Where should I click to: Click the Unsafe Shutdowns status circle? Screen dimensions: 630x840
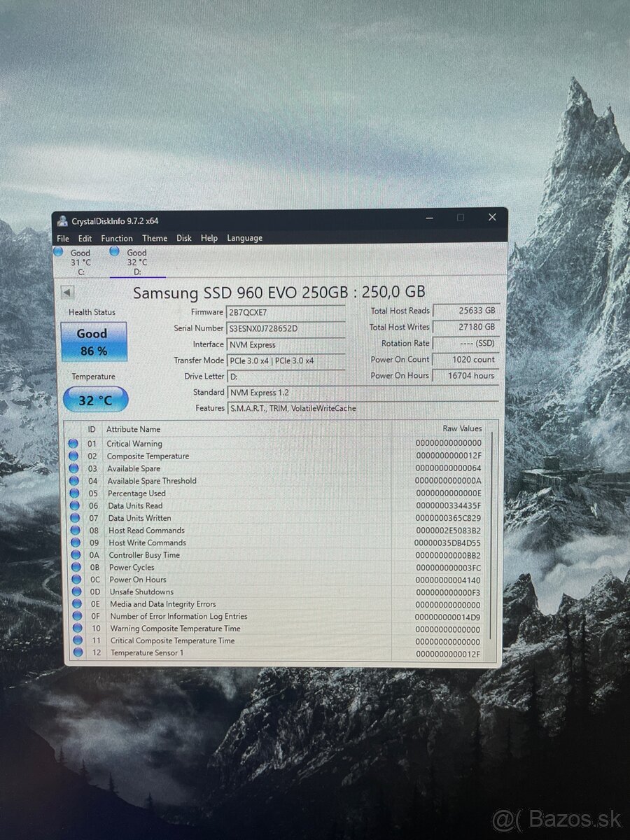tap(76, 591)
